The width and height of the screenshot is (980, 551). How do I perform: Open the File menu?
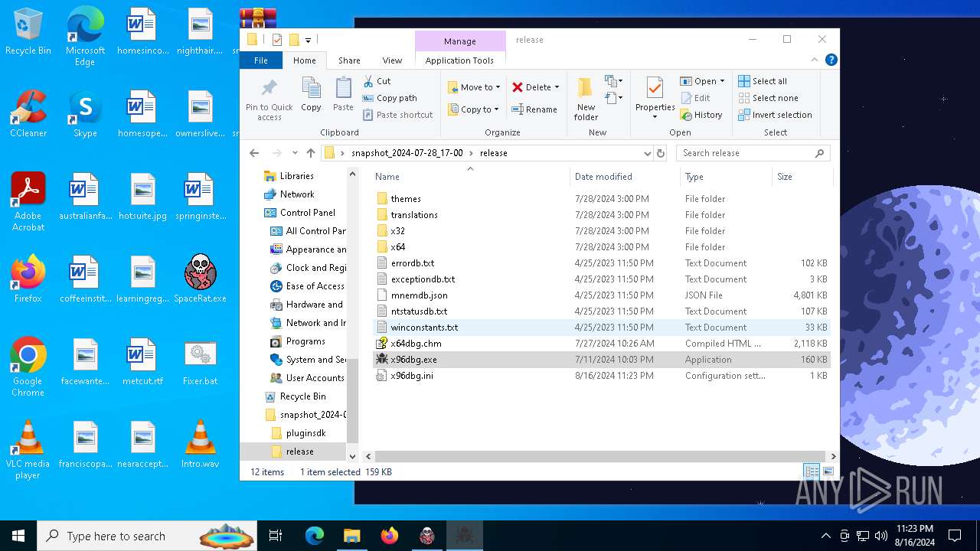261,60
